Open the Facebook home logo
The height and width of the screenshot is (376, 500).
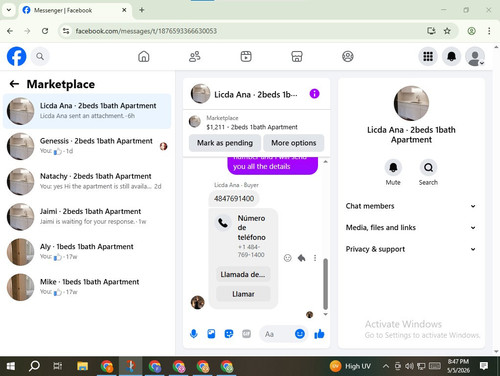coord(16,56)
